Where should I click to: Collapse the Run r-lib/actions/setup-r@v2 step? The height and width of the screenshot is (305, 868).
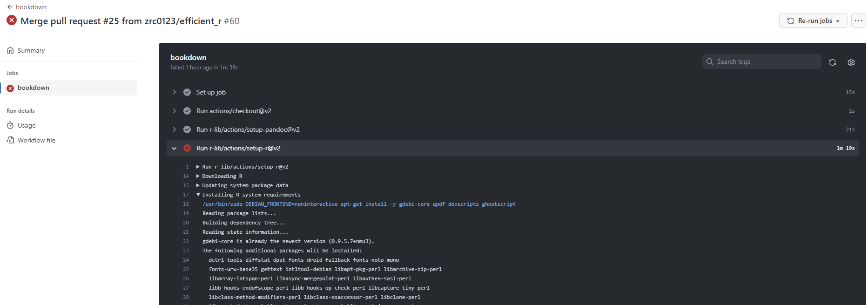pyautogui.click(x=174, y=148)
